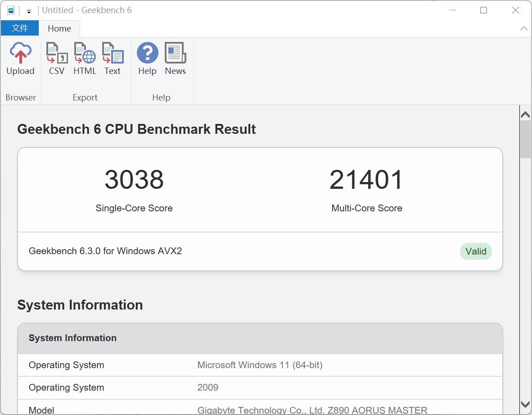Switch to the Home ribbon tab

[59, 28]
